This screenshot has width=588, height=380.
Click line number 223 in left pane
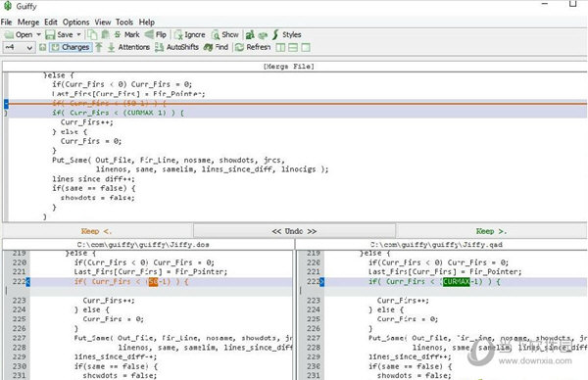point(20,301)
